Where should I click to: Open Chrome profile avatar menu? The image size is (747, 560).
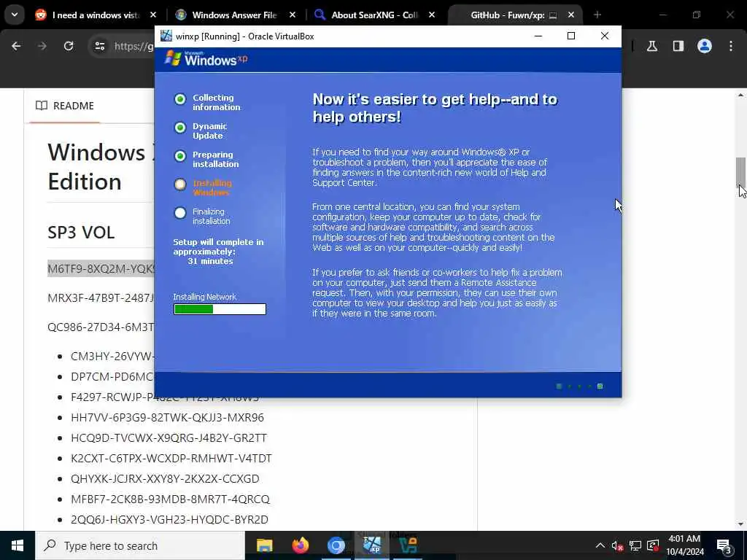click(x=705, y=46)
